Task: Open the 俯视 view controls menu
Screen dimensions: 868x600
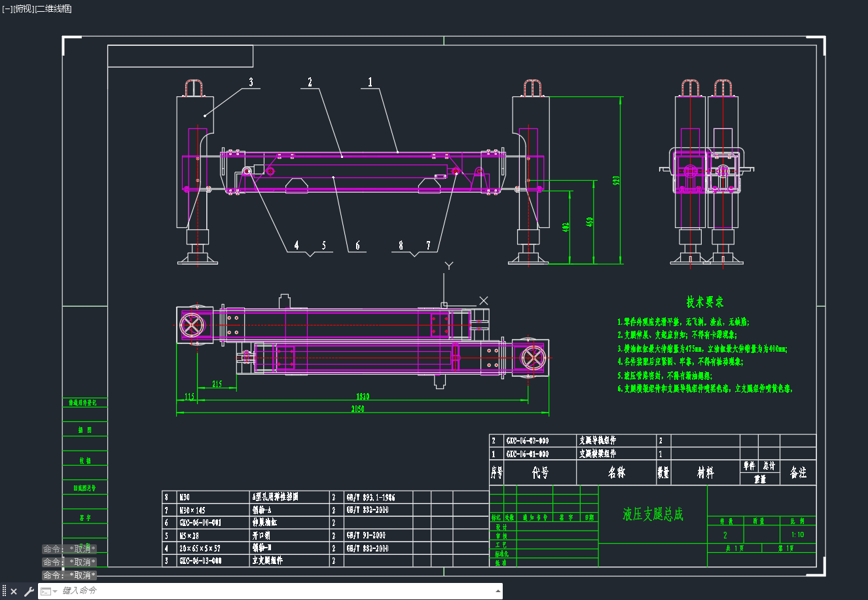Action: [23, 9]
